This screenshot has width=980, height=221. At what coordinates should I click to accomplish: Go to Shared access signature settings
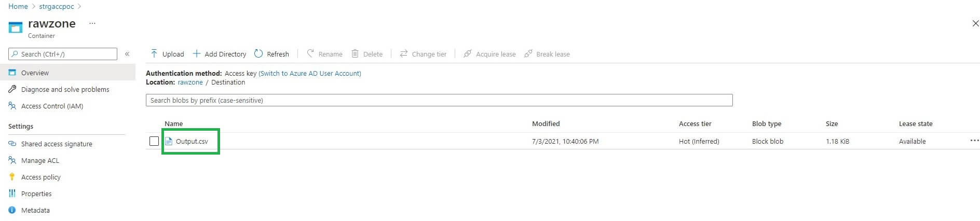click(x=57, y=144)
